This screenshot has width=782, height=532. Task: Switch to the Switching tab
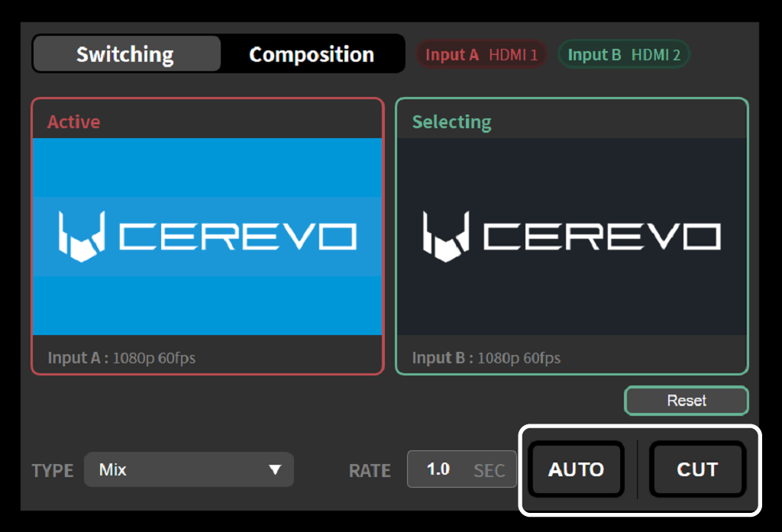125,54
